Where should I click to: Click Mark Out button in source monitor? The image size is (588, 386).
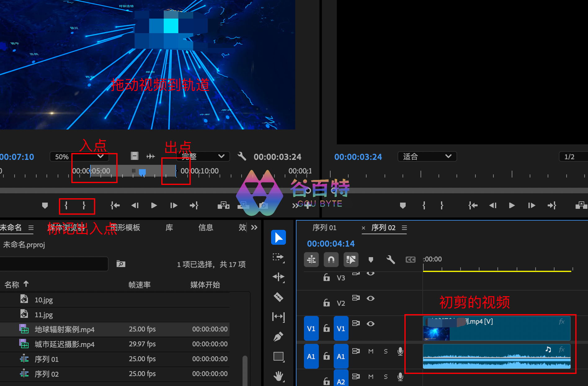84,205
